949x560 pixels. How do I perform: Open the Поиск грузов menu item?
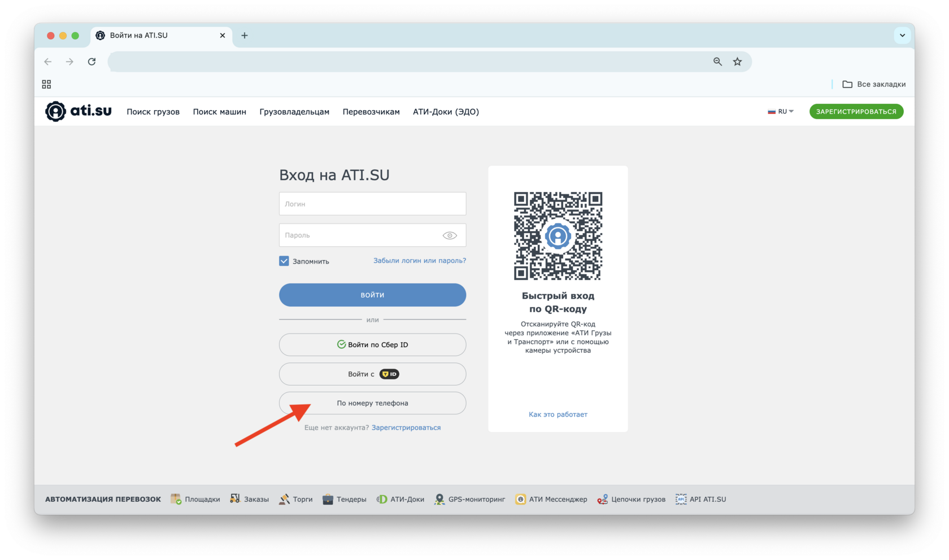(x=153, y=112)
